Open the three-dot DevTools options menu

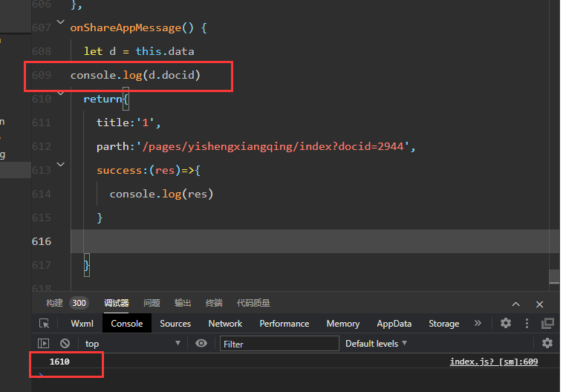click(527, 324)
